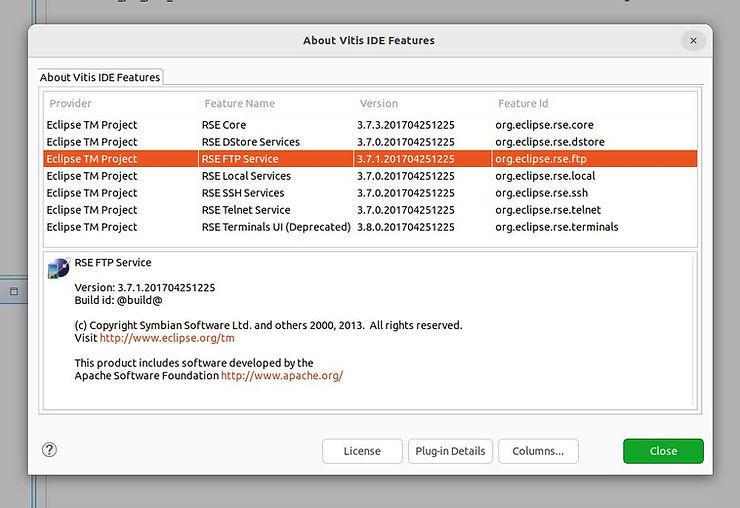Viewport: 740px width, 508px height.
Task: Open the apache.org link
Action: [282, 376]
